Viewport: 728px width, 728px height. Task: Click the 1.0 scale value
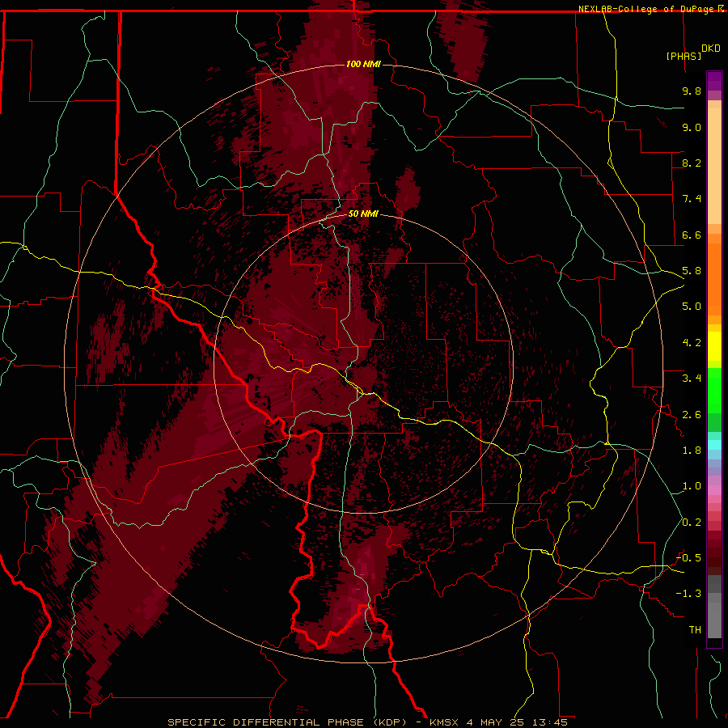tap(692, 486)
